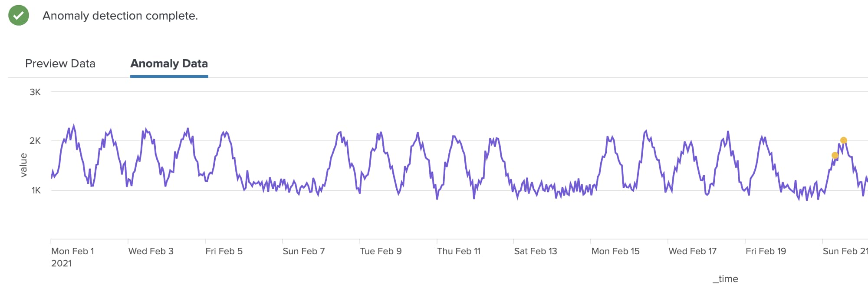
Task: Click the Mon Feb 15 axis label
Action: point(615,251)
